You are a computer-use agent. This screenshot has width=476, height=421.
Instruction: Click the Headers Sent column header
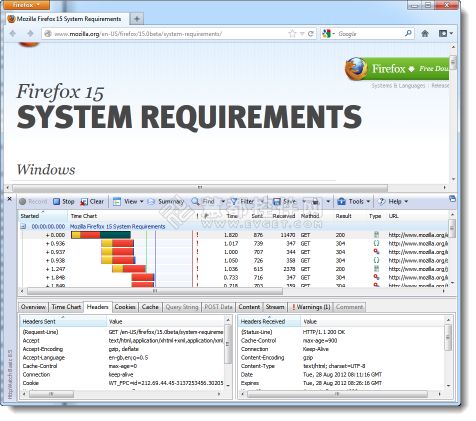[63, 322]
